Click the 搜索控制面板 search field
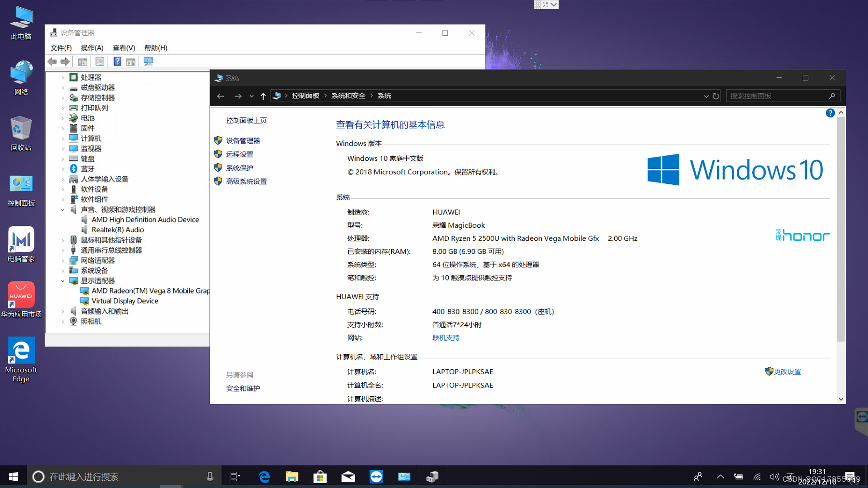 pos(783,96)
